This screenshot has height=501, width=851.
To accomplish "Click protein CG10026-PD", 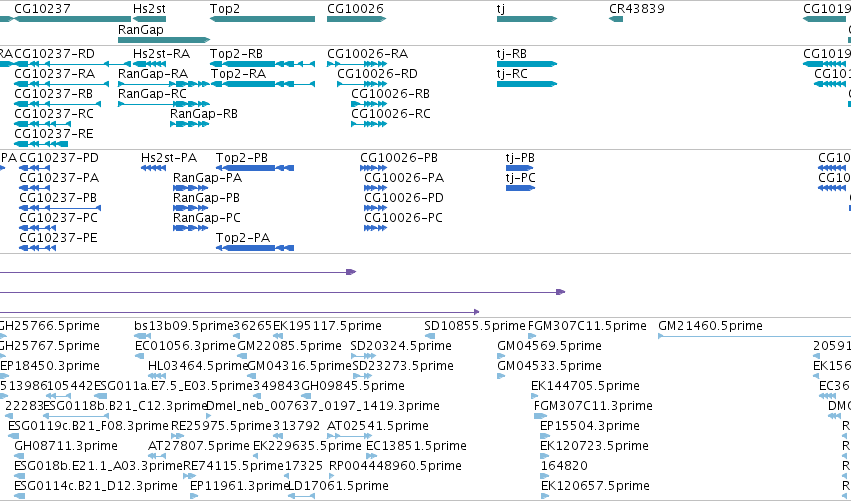I will click(404, 198).
